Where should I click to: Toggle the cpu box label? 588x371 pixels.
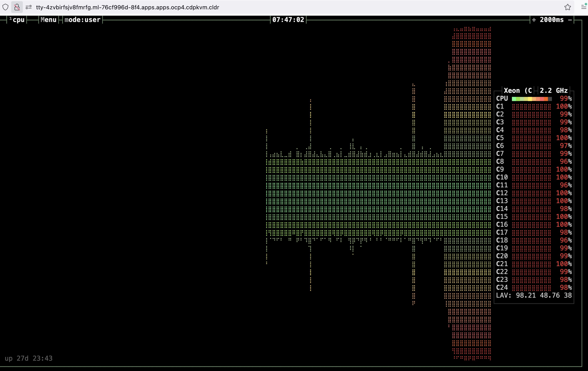18,20
